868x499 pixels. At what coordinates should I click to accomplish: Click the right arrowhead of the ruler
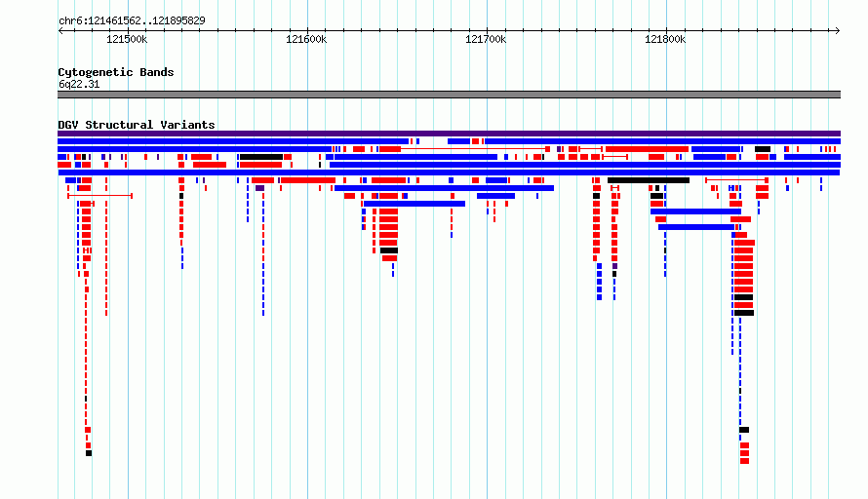tap(838, 31)
